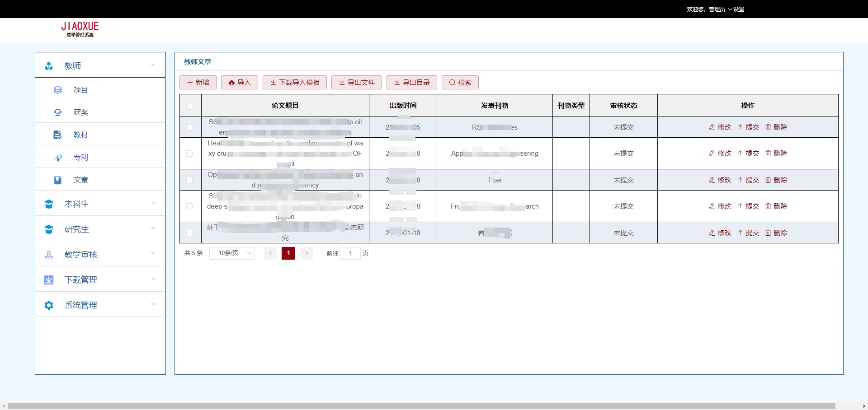Click the download icon for 下载管理
Viewport: 868px width, 410px height.
(49, 280)
